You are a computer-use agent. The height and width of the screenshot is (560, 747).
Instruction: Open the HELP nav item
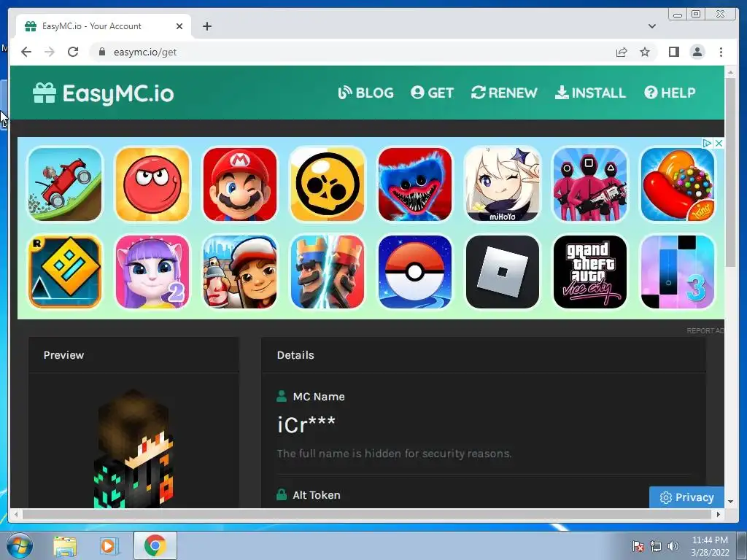pyautogui.click(x=670, y=93)
